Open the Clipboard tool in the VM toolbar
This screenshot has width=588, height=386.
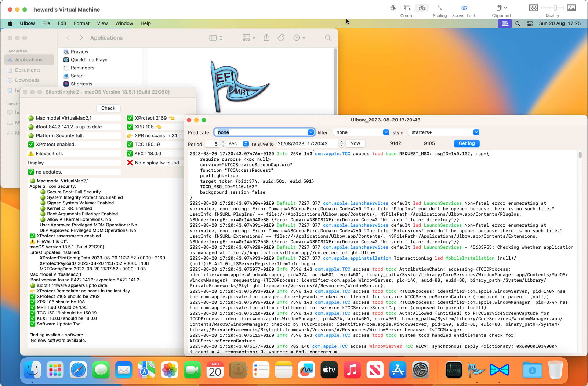(x=498, y=8)
